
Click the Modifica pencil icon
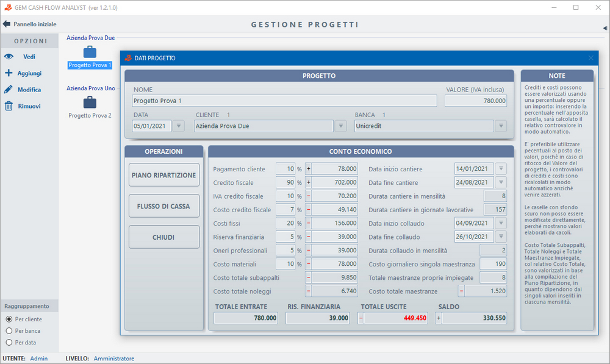(9, 90)
